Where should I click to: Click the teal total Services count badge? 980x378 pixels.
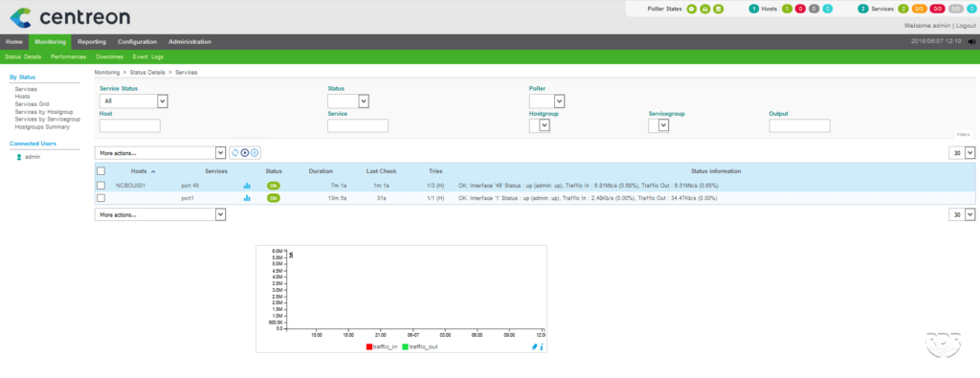coord(863,9)
